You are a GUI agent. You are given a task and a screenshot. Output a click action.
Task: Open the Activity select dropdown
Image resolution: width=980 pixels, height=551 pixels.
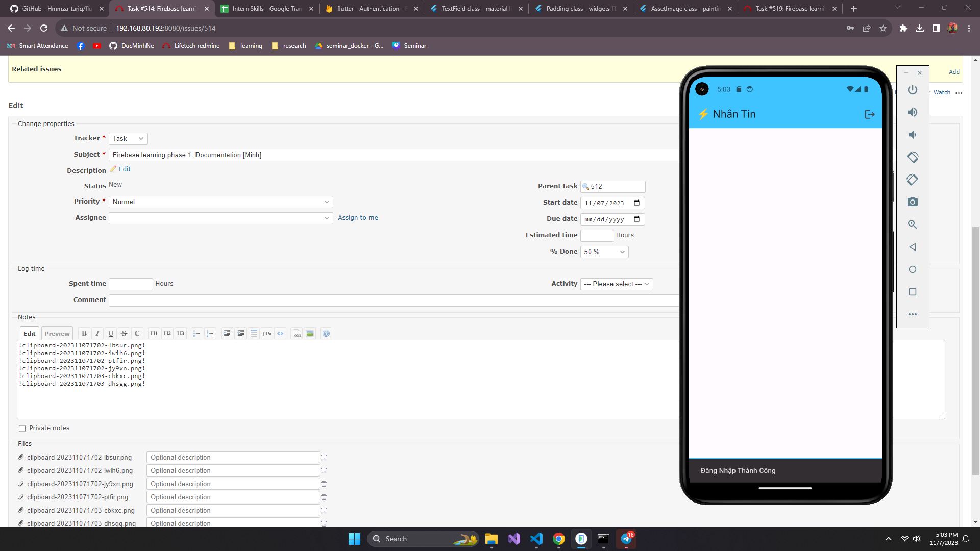[x=616, y=284]
